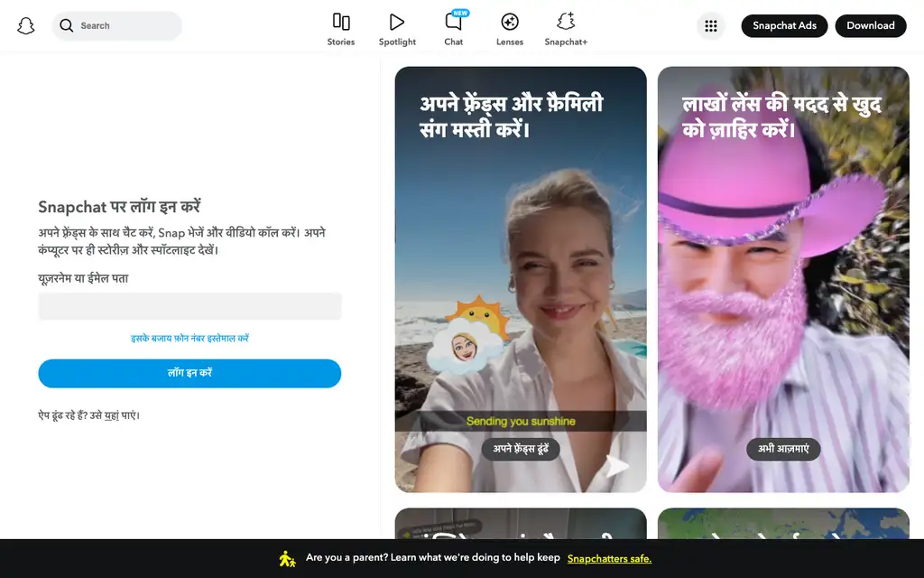
Task: Click the blue लॉग इन करें button
Action: point(189,373)
